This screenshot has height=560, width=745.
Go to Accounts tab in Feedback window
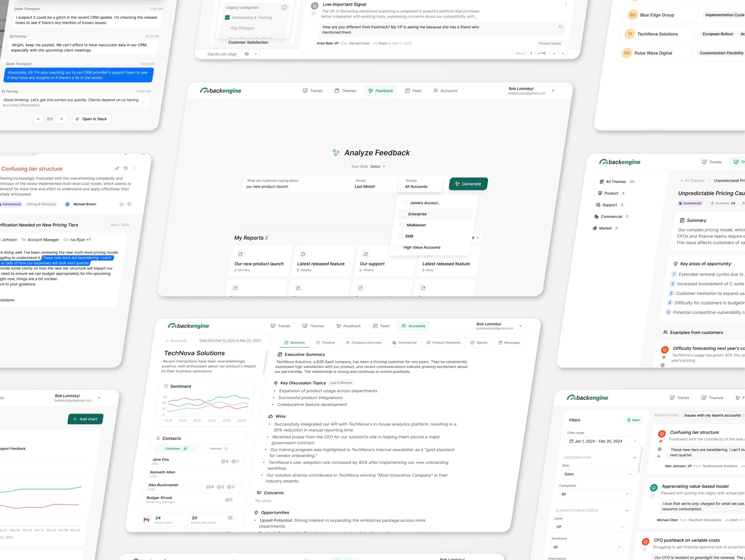coord(445,91)
